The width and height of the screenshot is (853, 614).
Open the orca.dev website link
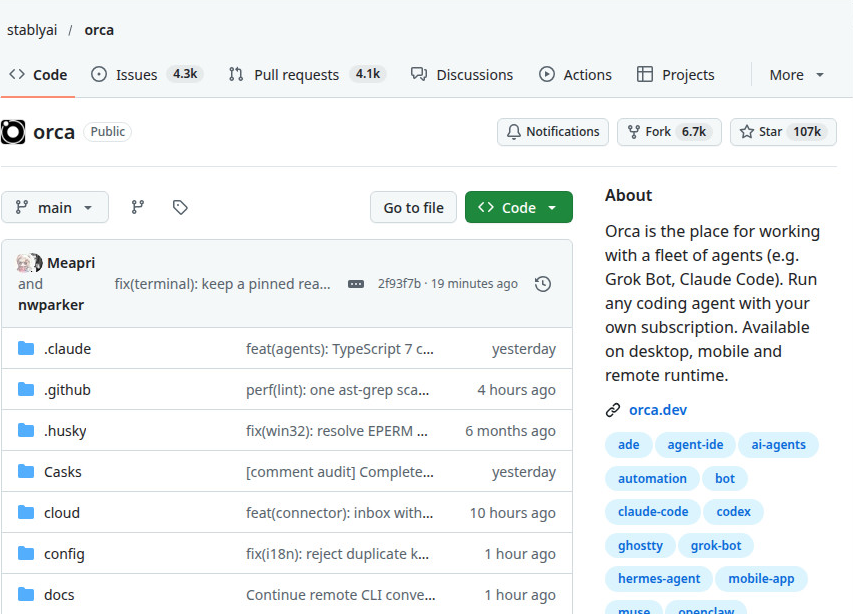coord(658,410)
